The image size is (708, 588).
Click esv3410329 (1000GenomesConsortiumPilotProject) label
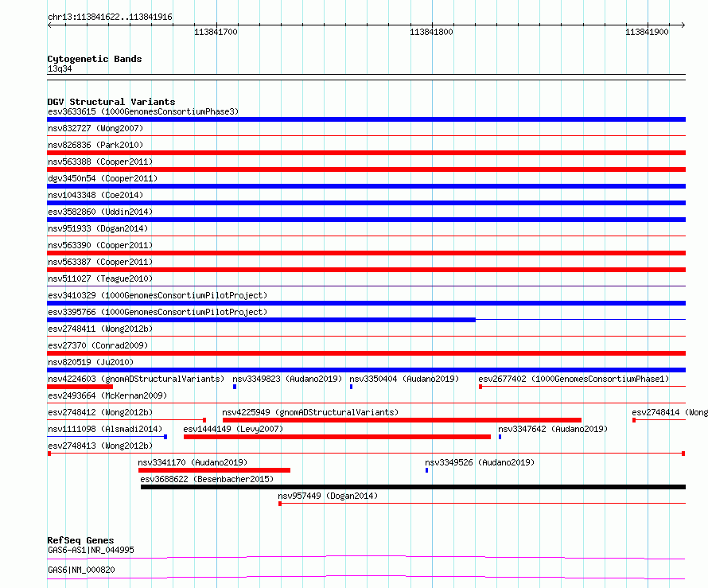click(x=158, y=295)
